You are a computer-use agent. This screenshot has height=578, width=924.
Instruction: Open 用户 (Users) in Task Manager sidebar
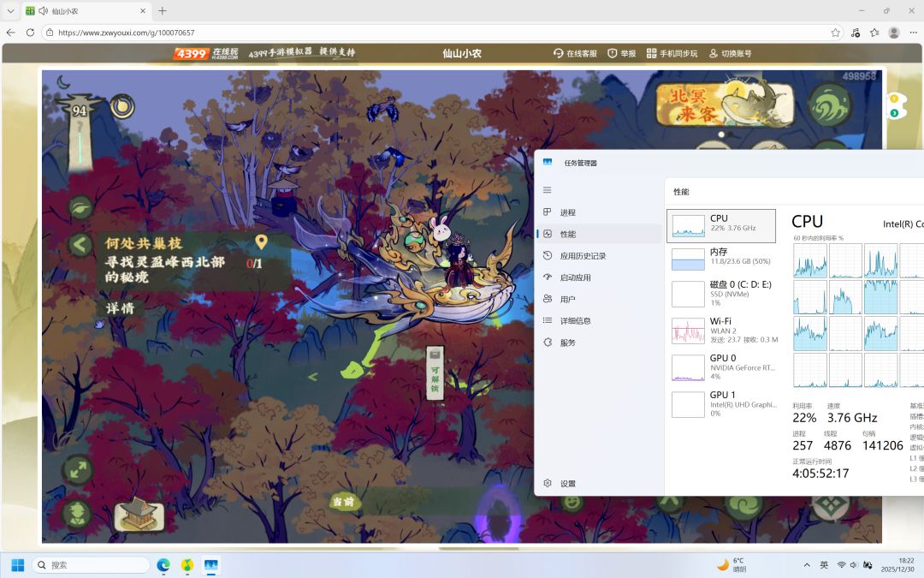[599, 299]
